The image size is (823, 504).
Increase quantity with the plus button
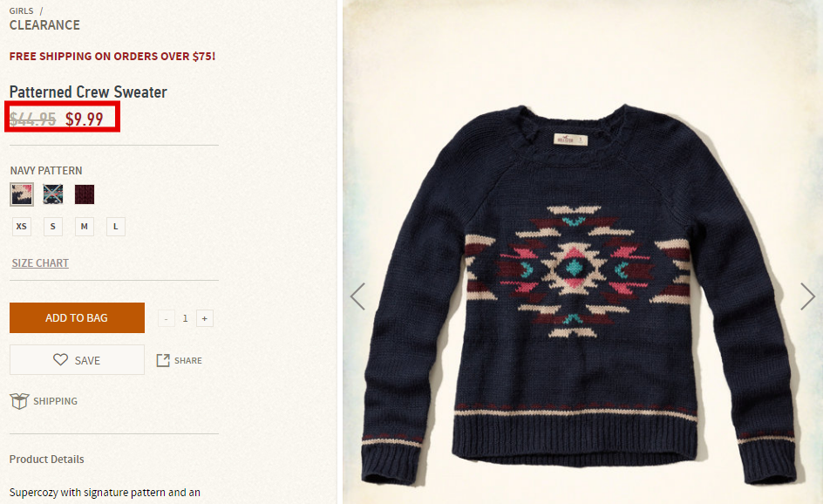(x=205, y=318)
